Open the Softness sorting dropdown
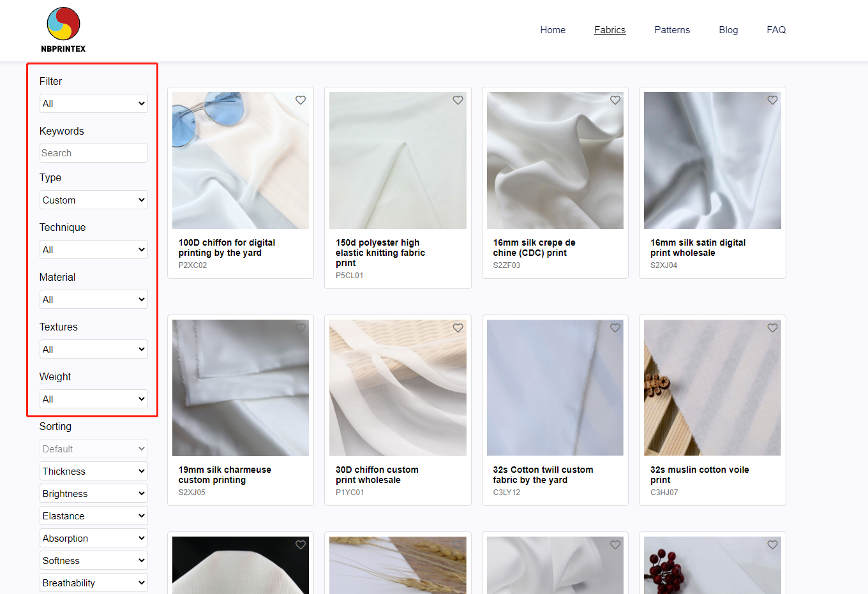868x594 pixels. point(94,560)
